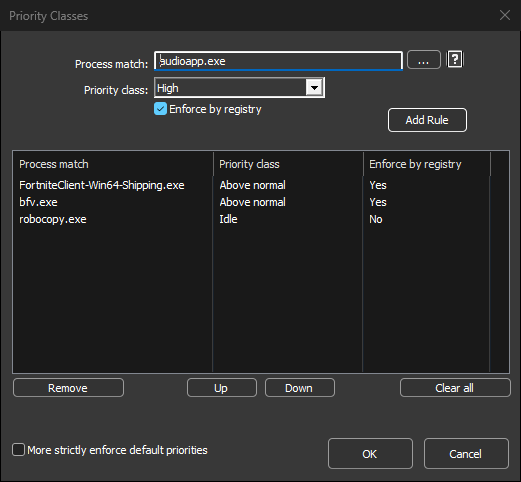This screenshot has width=521, height=482.
Task: Click the Process match input field
Action: (278, 61)
